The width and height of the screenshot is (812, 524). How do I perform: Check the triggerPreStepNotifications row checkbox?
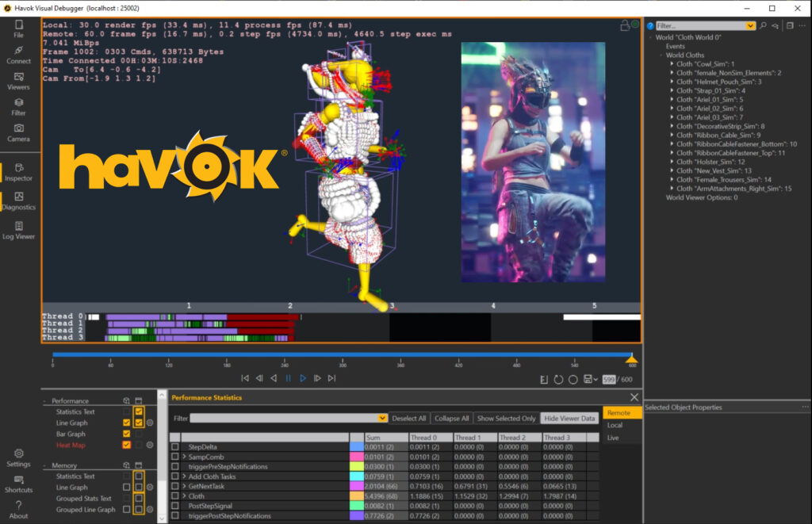point(175,466)
